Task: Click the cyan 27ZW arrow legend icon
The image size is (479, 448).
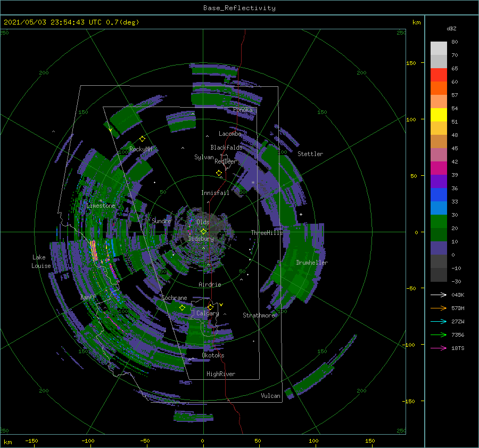Action: pyautogui.click(x=439, y=321)
